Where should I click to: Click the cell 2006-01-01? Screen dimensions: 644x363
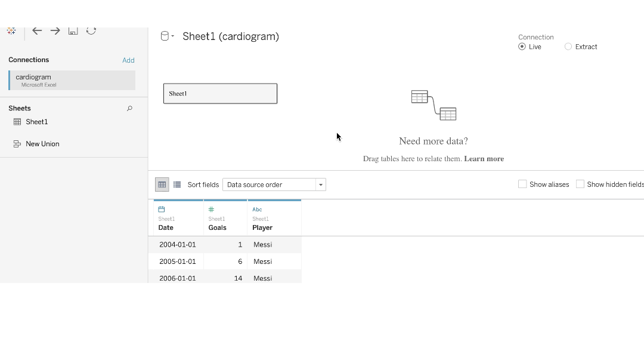(x=178, y=278)
